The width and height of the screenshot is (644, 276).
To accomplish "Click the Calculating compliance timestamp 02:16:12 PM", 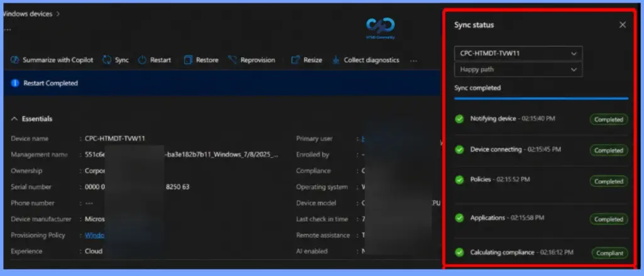I will point(557,252).
